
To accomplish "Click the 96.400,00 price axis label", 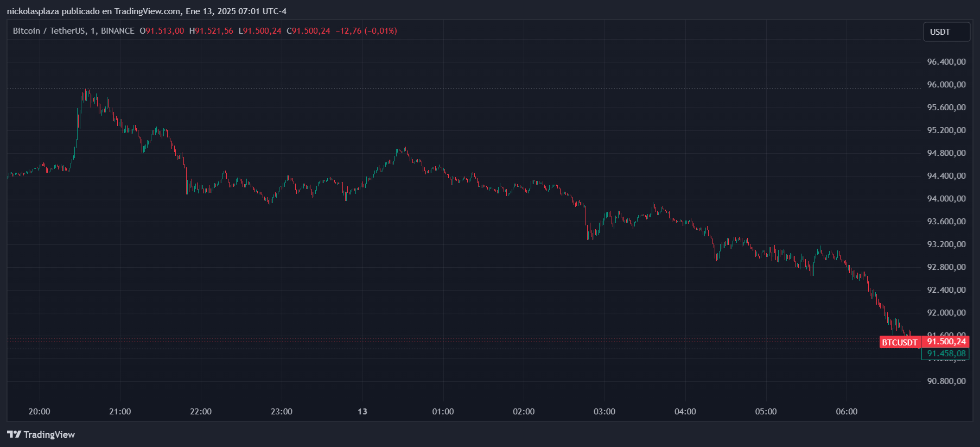I will point(946,62).
